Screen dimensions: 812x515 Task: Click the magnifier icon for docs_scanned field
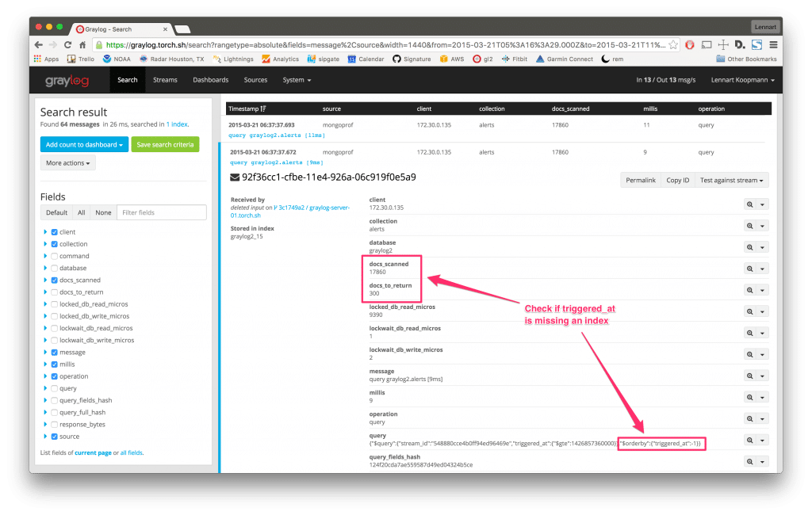(749, 269)
